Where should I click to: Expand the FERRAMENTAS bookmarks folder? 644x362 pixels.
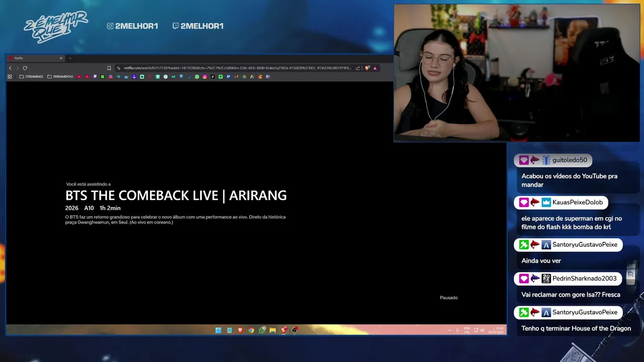pos(60,76)
